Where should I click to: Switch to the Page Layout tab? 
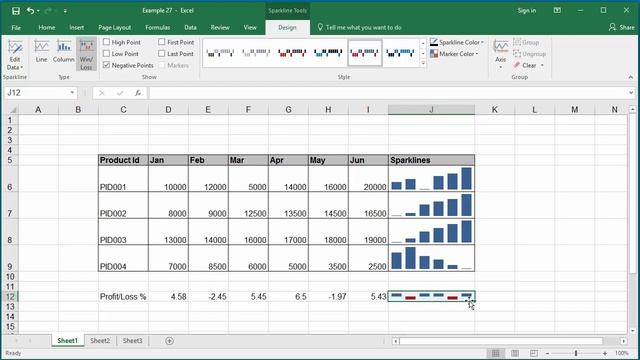click(x=115, y=27)
